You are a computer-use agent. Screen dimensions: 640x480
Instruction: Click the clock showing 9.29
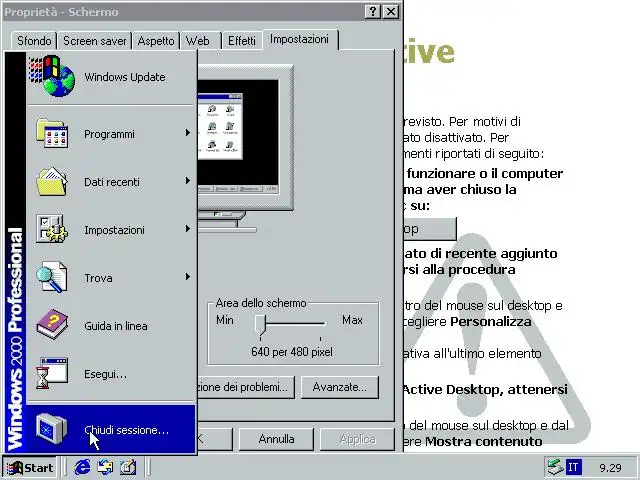click(611, 468)
